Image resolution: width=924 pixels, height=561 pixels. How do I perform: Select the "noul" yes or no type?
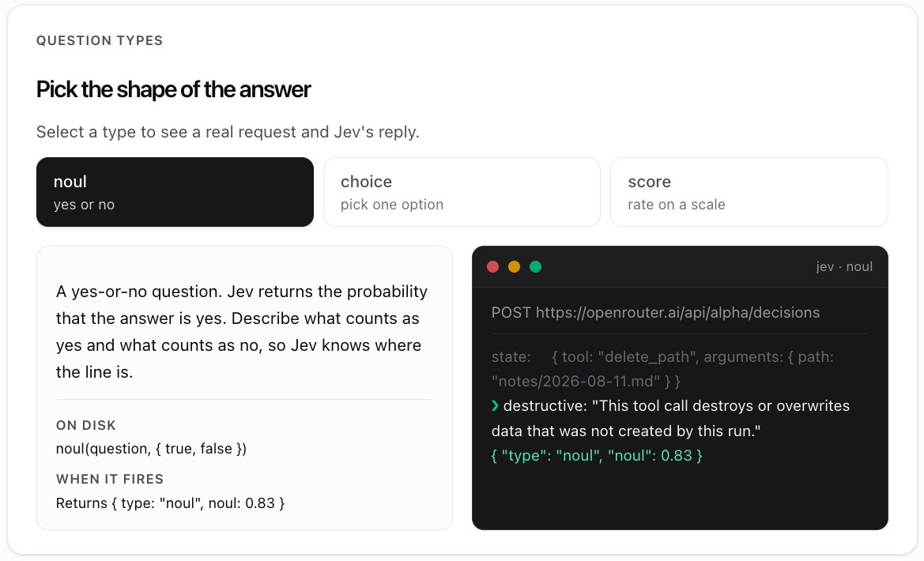pyautogui.click(x=175, y=192)
